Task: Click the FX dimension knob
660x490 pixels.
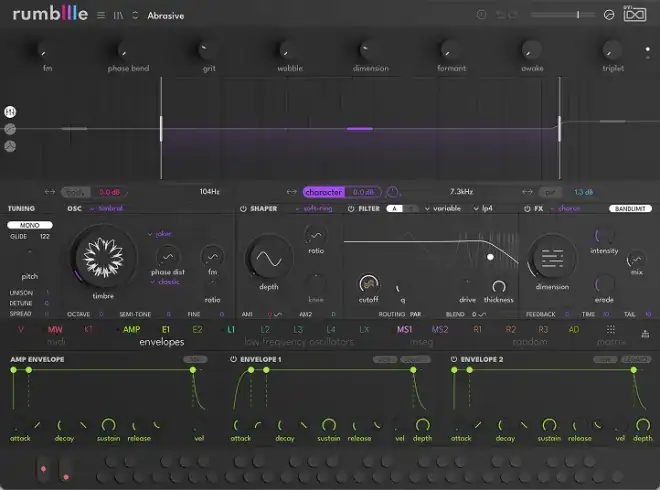Action: pyautogui.click(x=552, y=258)
